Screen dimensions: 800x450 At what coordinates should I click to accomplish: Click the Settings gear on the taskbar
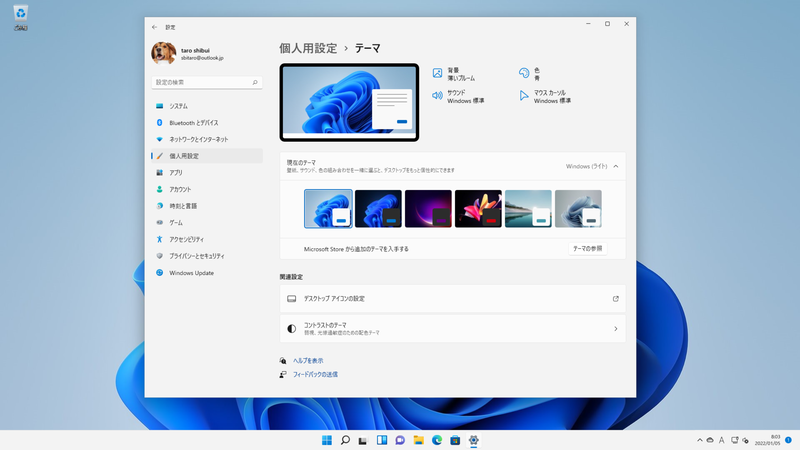[x=473, y=440]
